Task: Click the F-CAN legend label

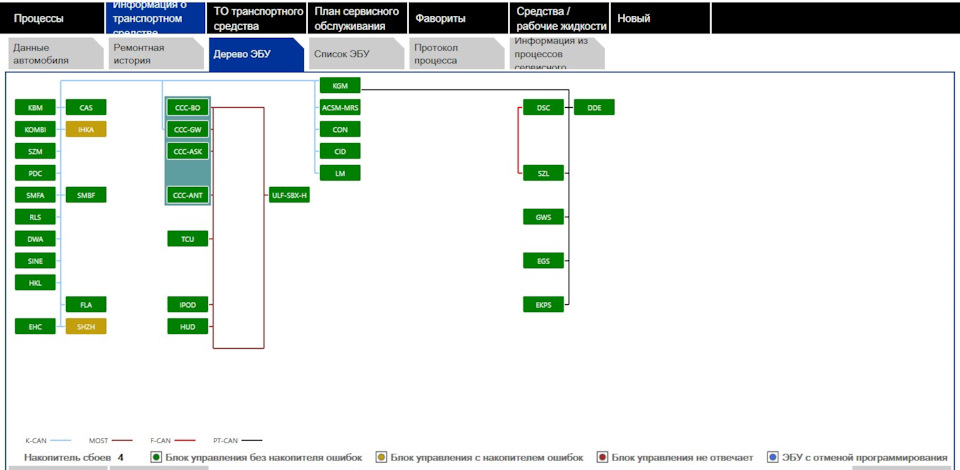Action: click(x=160, y=440)
